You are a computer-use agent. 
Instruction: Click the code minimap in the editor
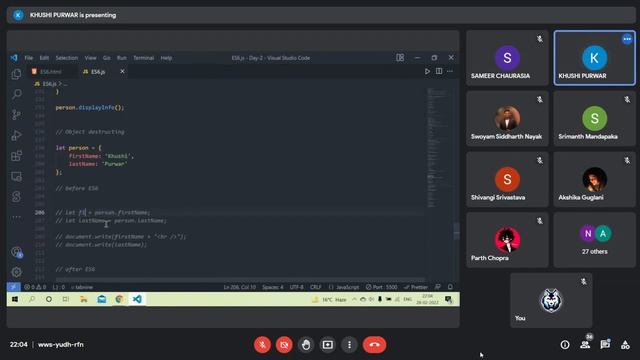[438, 147]
